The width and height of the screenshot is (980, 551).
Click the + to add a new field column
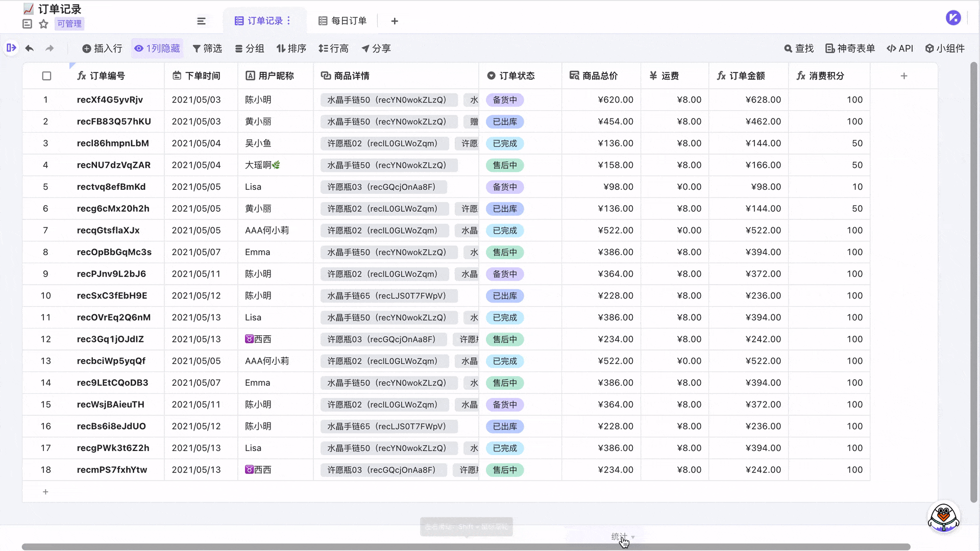click(904, 76)
